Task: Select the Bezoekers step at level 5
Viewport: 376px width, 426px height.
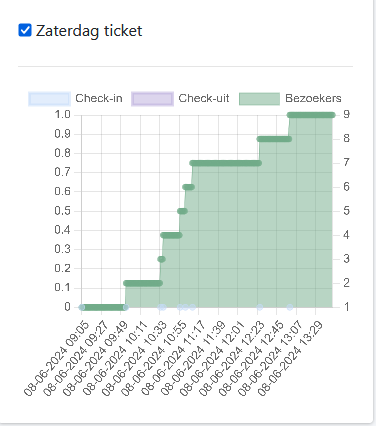Action: click(x=182, y=211)
